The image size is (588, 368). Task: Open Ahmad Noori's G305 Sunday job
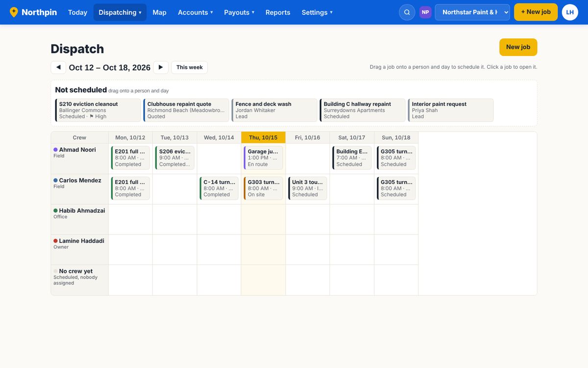click(x=396, y=158)
